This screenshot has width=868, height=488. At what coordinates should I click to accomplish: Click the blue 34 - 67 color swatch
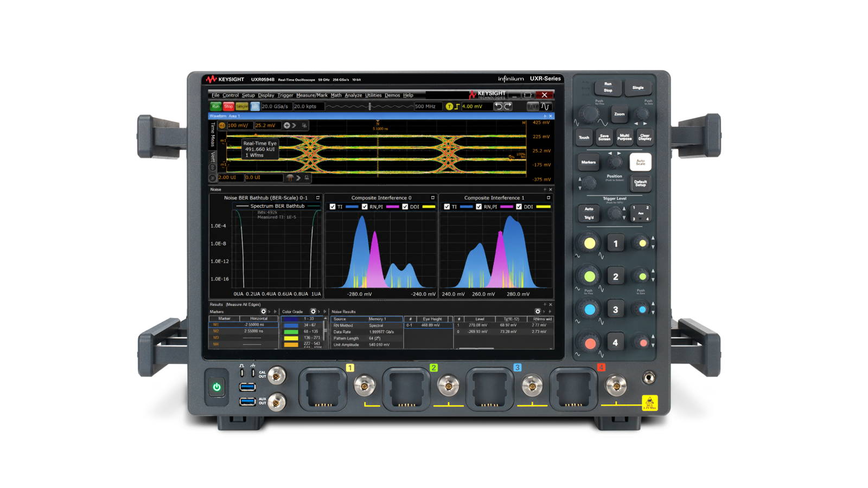291,325
